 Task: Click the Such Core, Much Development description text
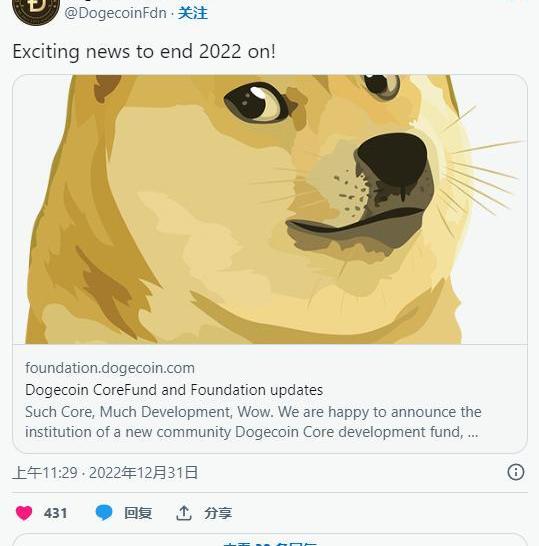pyautogui.click(x=253, y=422)
